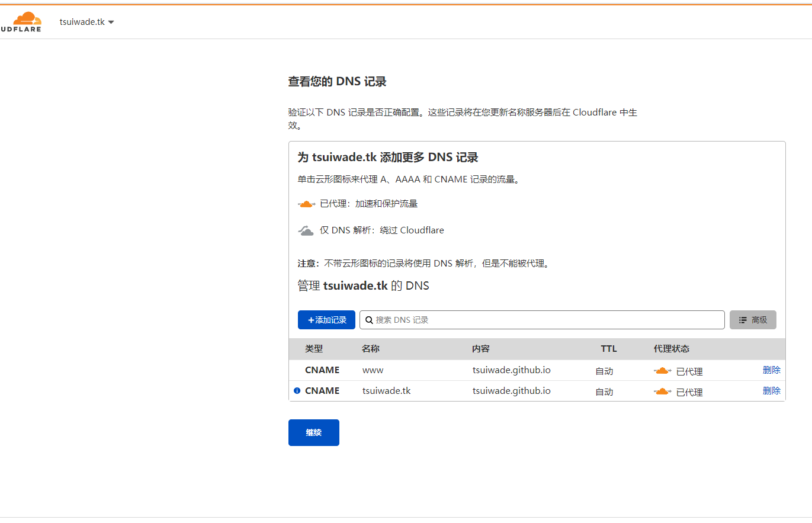Click the tsuiwade.tk name cell
The image size is (812, 523).
[386, 391]
